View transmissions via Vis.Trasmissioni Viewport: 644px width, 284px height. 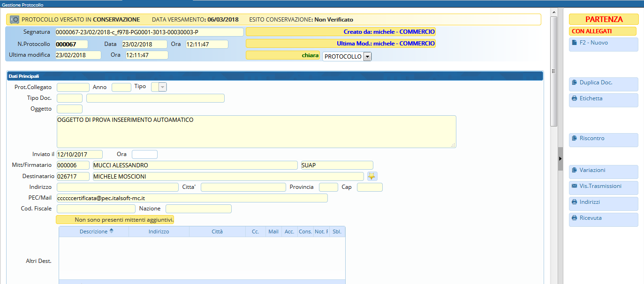click(603, 187)
